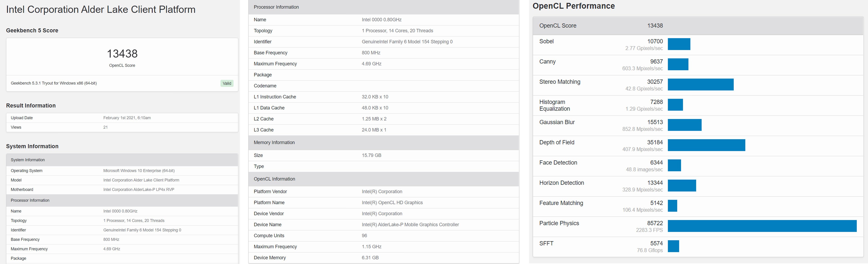Click motherboard value AlderLake-P LP4x RVP

point(139,189)
